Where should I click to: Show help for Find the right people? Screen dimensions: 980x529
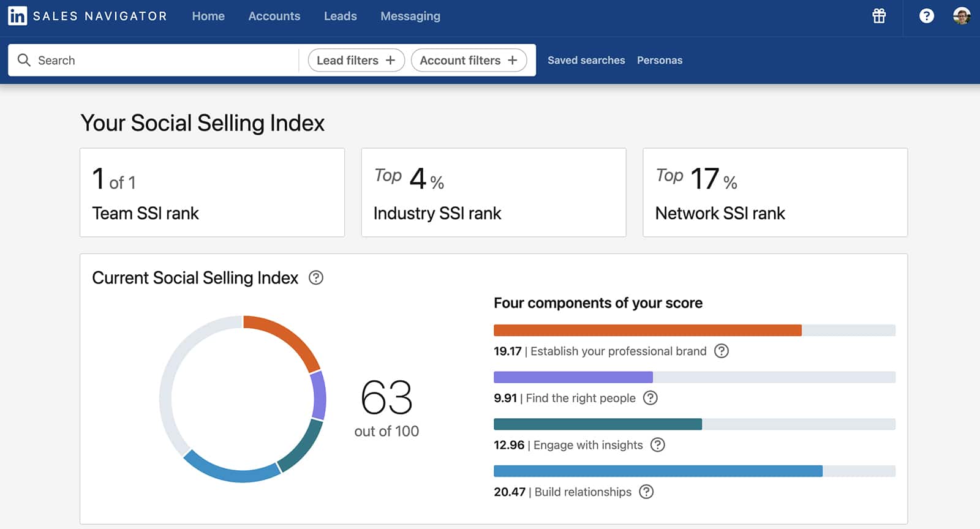click(650, 398)
